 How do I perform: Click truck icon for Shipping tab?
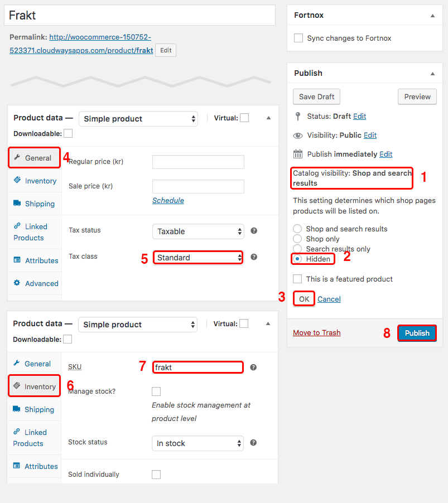[17, 204]
